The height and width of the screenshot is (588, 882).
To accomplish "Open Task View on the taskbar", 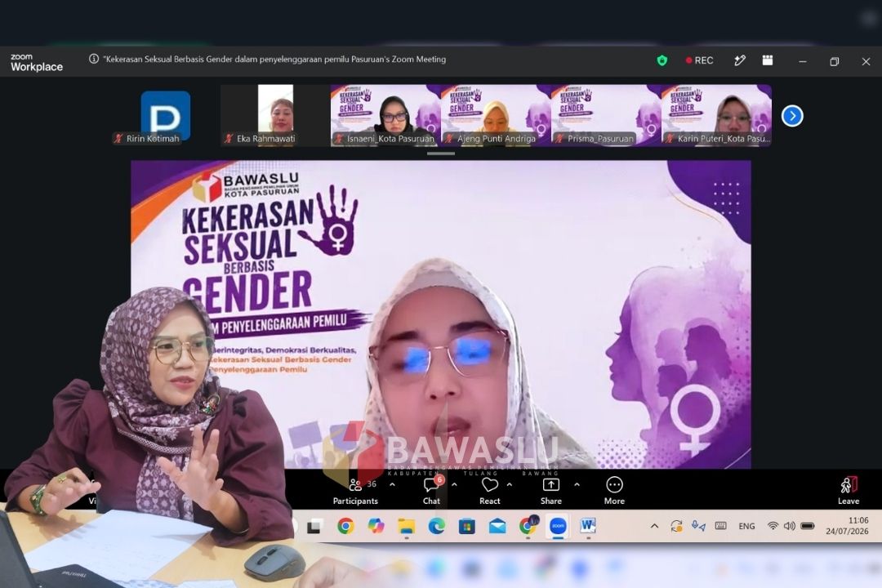I will tap(314, 526).
